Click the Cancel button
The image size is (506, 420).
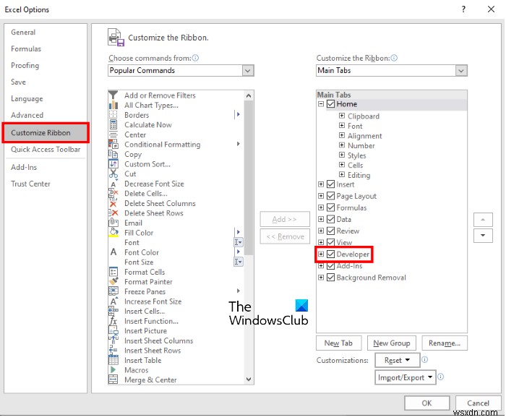click(x=478, y=403)
